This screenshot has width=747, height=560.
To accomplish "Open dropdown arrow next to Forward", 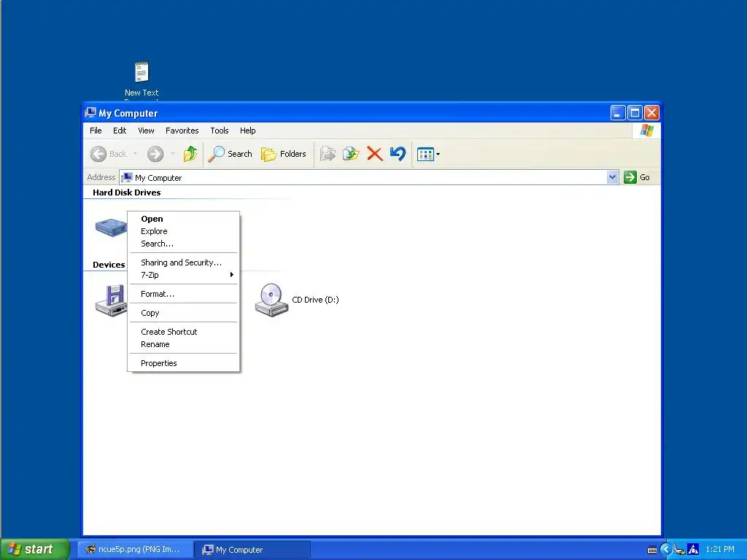I will tap(172, 154).
